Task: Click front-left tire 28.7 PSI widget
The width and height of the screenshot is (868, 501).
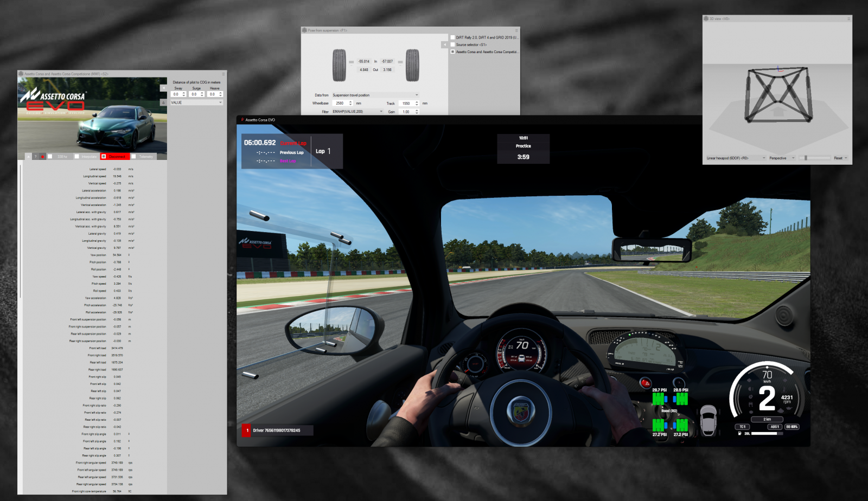Action: pos(660,397)
